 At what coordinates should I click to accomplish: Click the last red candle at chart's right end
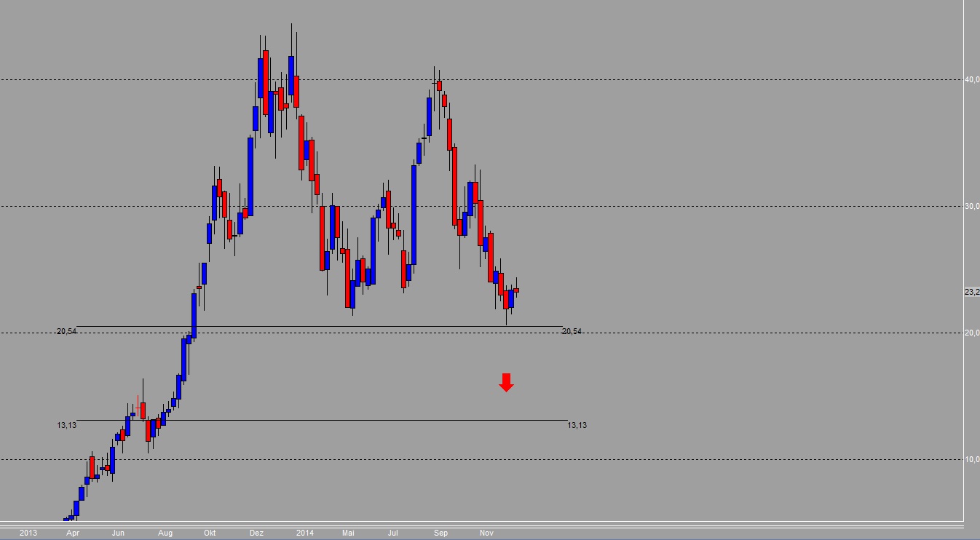tap(516, 290)
